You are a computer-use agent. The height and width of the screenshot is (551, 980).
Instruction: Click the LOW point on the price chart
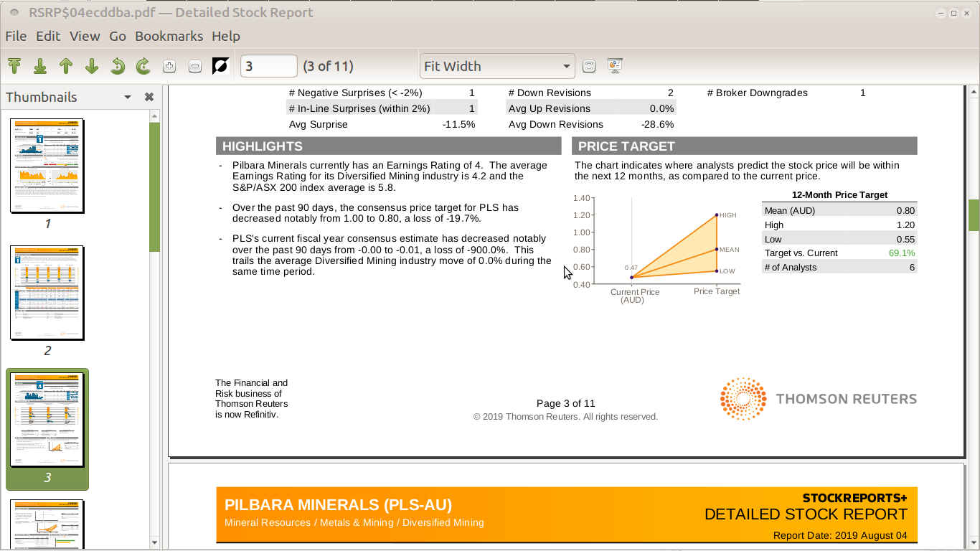point(717,271)
